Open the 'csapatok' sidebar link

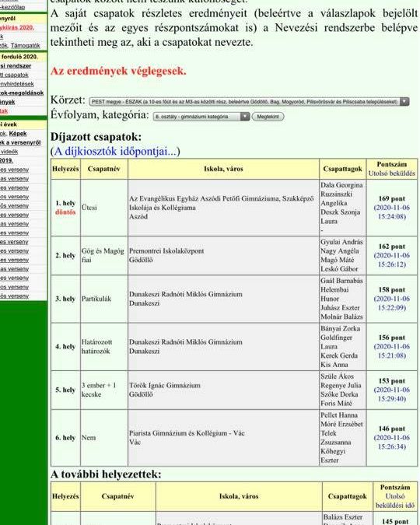(x=15, y=75)
